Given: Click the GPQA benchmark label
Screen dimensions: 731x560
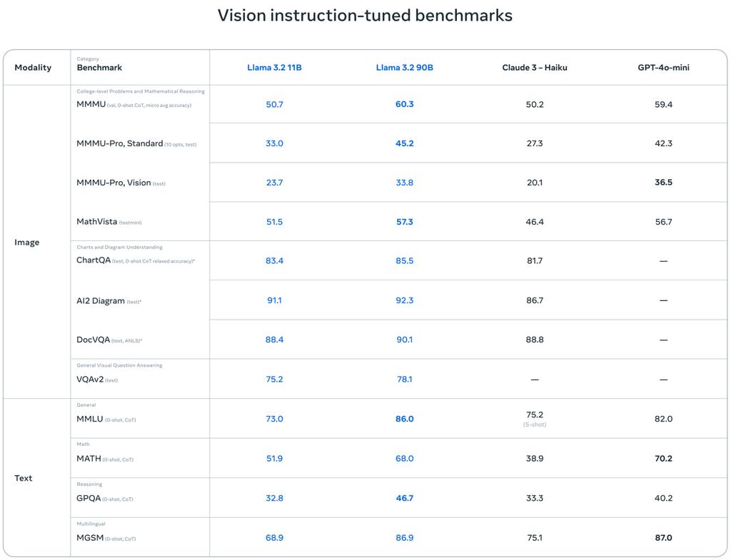Looking at the screenshot, I should 89,499.
